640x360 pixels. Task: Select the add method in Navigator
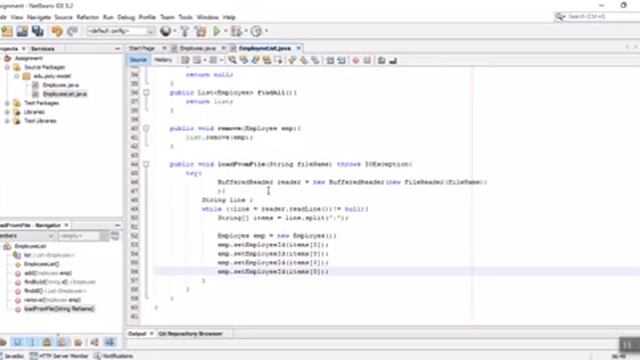tap(48, 273)
